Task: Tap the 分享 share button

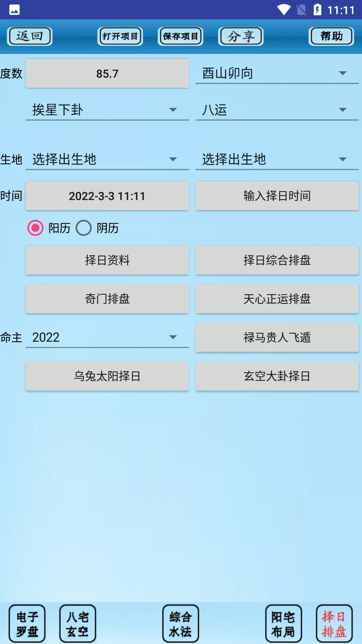Action: pyautogui.click(x=241, y=36)
